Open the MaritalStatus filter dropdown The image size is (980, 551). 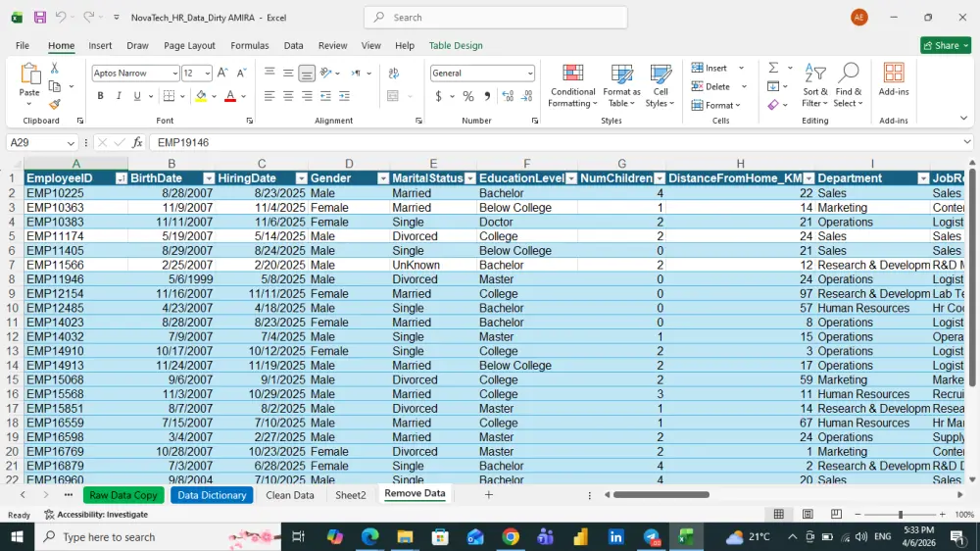470,178
